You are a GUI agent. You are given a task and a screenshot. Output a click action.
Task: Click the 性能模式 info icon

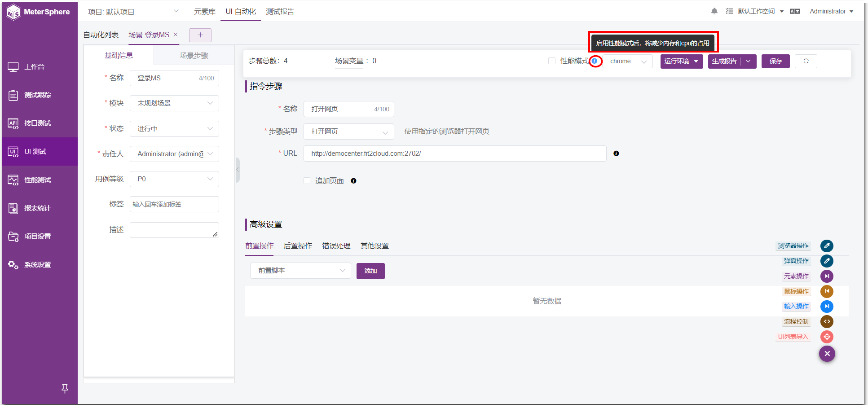tap(595, 61)
